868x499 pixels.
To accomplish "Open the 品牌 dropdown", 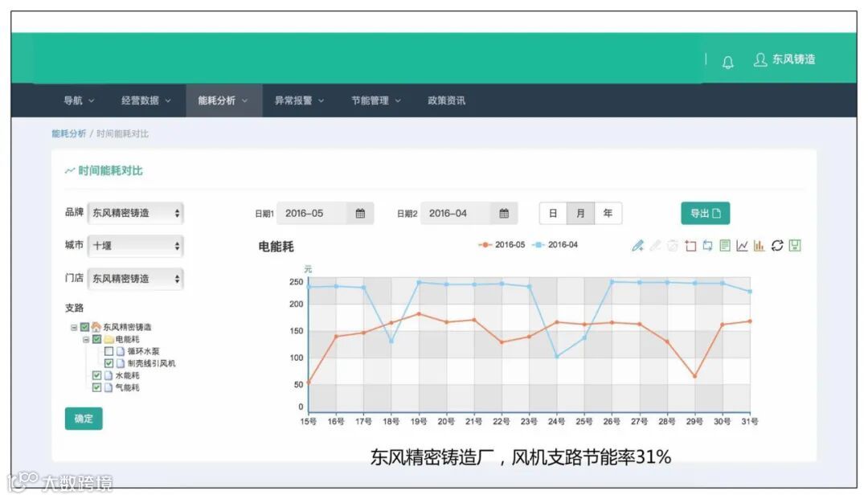I will [135, 213].
